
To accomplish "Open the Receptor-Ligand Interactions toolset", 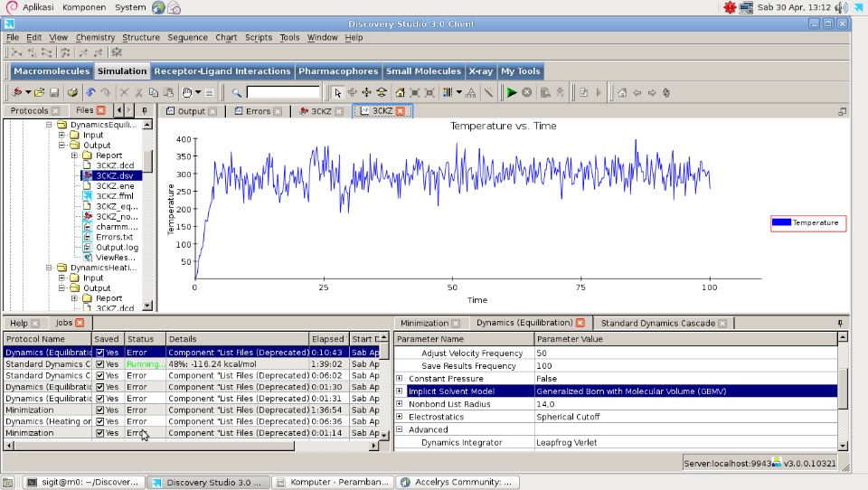I will (x=222, y=71).
